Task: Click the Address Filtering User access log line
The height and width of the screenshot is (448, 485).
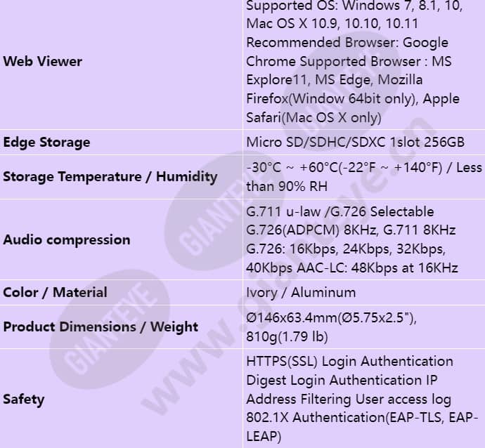Action: pyautogui.click(x=349, y=399)
